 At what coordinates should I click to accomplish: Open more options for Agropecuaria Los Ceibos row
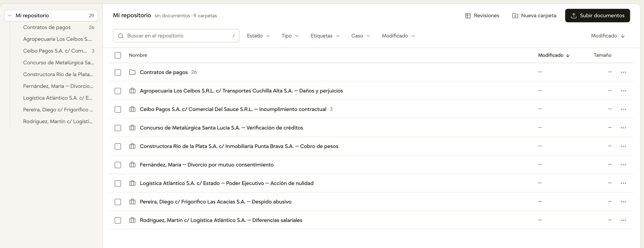623,91
